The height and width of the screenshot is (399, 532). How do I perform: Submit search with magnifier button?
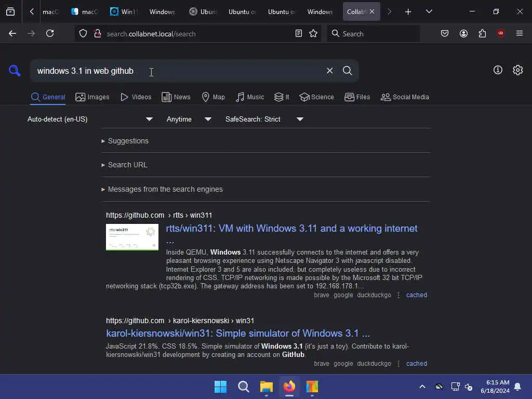click(x=347, y=71)
